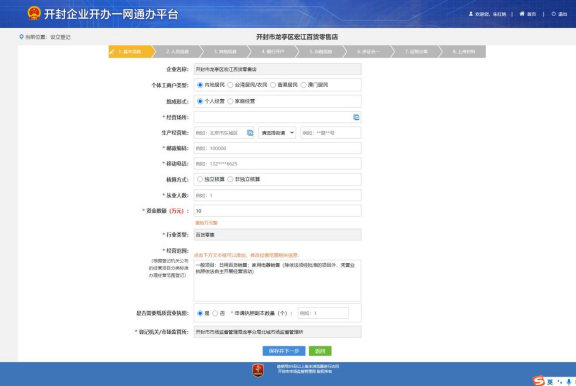Image resolution: width=576 pixels, height=386 pixels.
Task: Go to step 5 tab in progress bar
Action: click(321, 52)
